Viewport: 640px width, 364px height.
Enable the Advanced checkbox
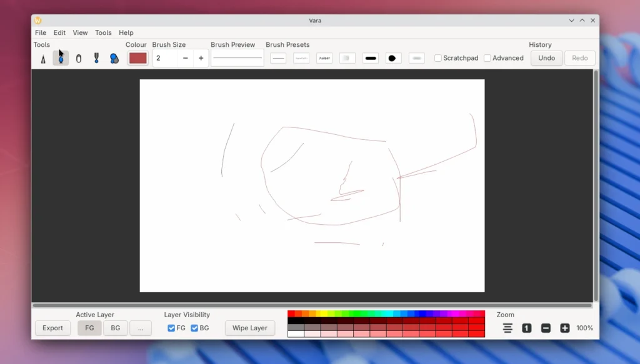click(x=487, y=58)
